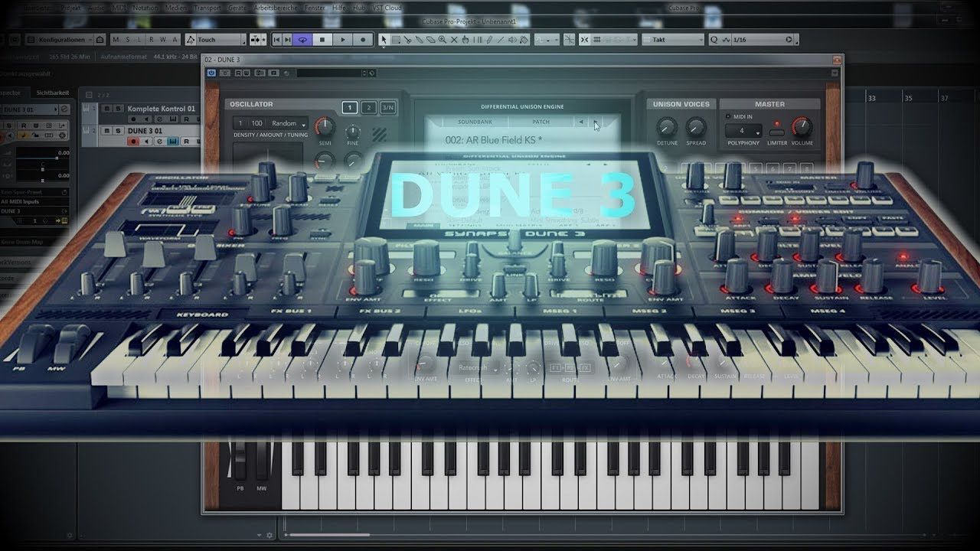Image resolution: width=980 pixels, height=551 pixels.
Task: Open the Projekt menu
Action: [x=71, y=8]
